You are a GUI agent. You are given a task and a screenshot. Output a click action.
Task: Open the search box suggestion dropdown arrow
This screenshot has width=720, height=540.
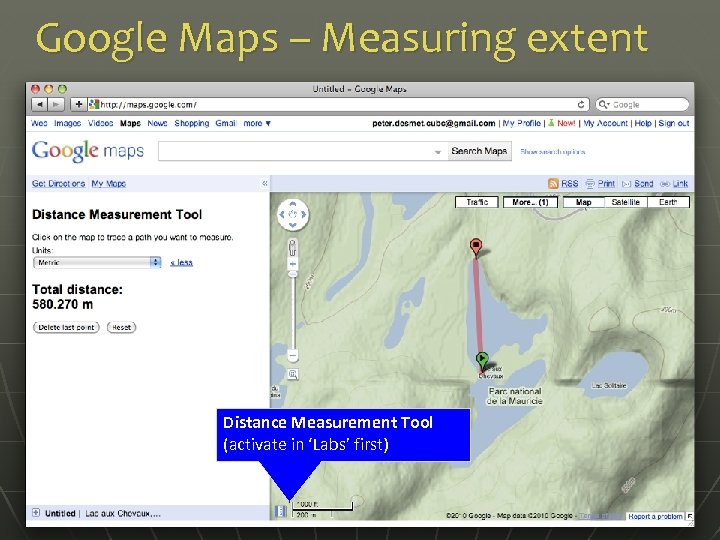(438, 152)
